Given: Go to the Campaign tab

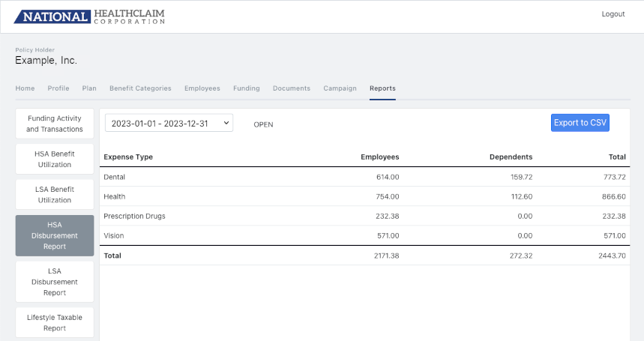Looking at the screenshot, I should coord(340,88).
